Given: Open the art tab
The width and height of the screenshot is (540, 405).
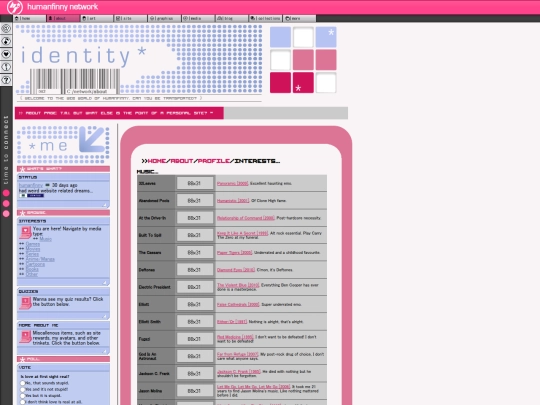Looking at the screenshot, I should coord(97,18).
